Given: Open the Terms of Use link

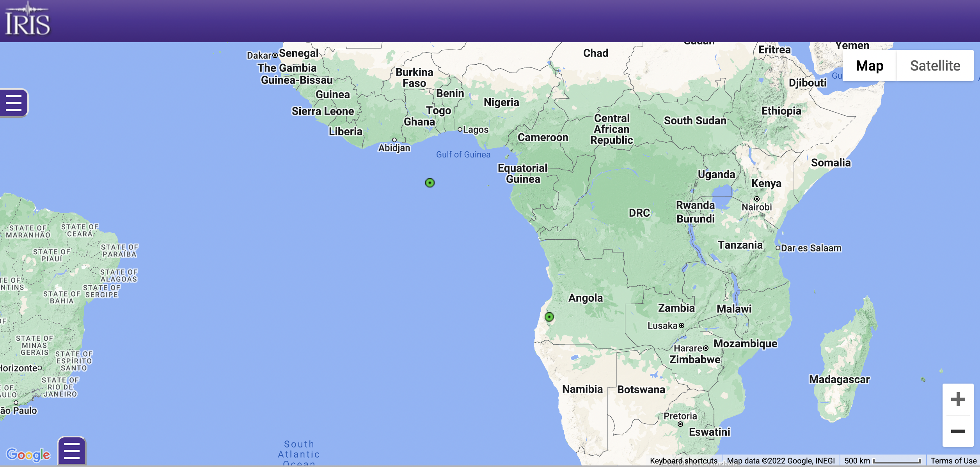Looking at the screenshot, I should pyautogui.click(x=953, y=461).
